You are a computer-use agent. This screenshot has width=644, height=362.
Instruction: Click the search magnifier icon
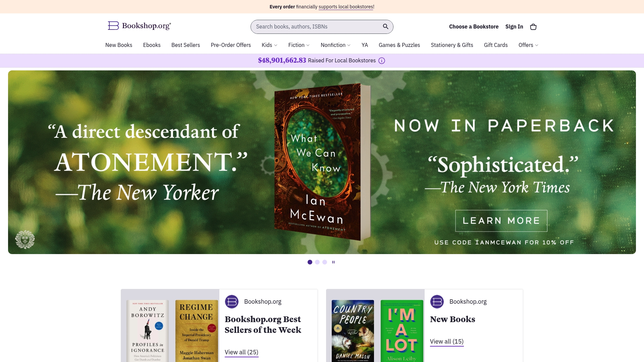tap(386, 26)
